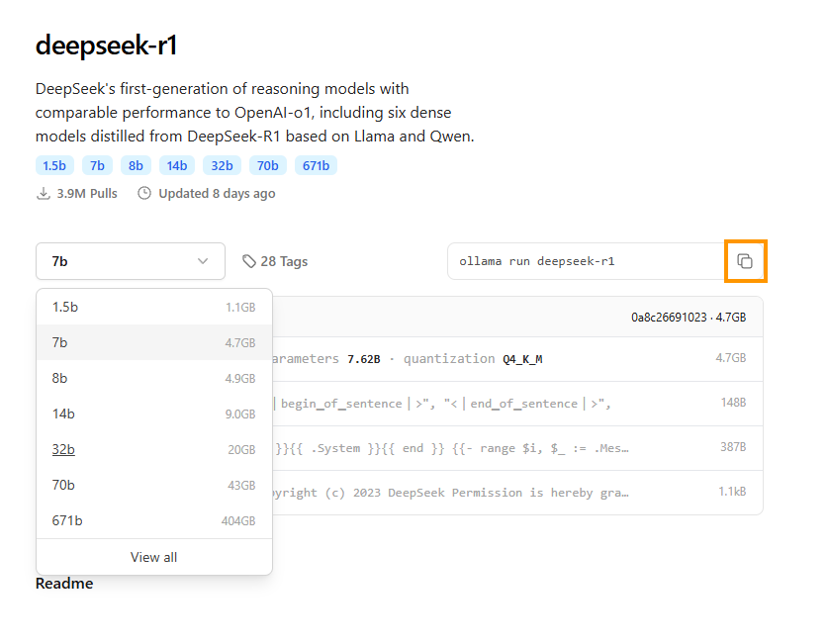Click the tag icon beside 28 Tags
This screenshot has width=828, height=644.
pos(248,261)
